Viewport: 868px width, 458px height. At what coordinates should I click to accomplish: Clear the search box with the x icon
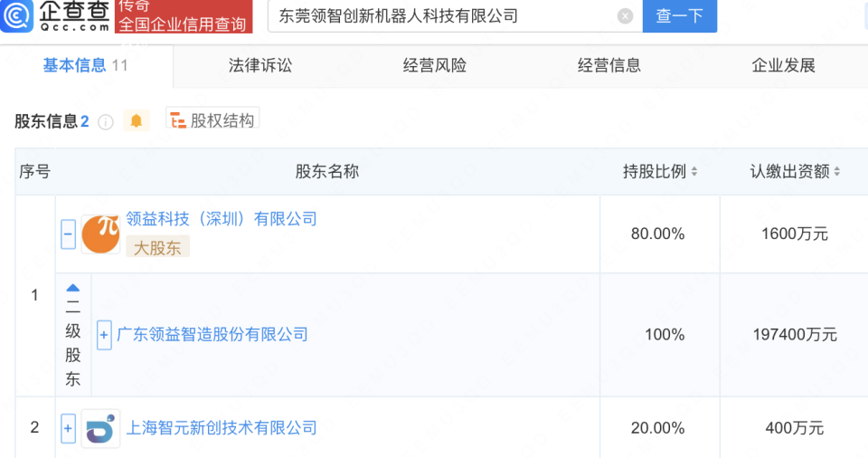625,16
